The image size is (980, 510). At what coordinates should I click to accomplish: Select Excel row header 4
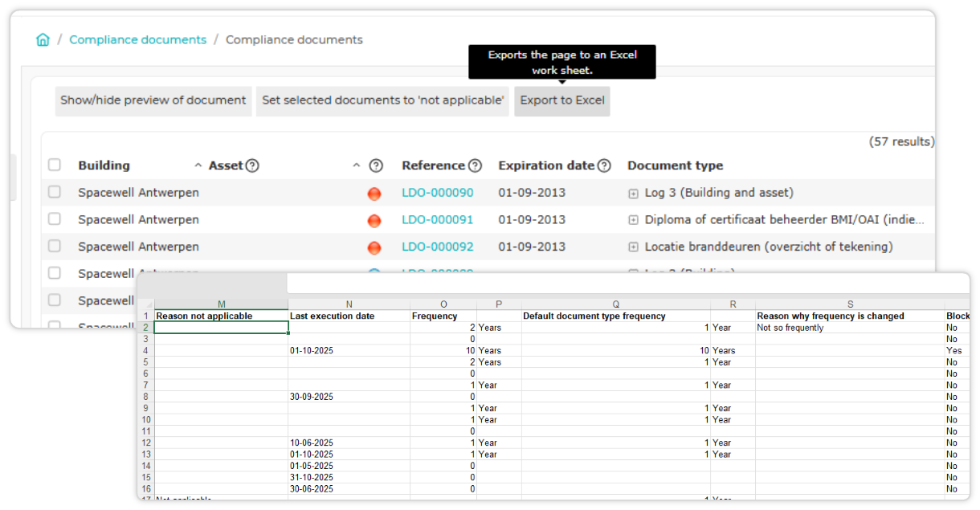[x=146, y=351]
